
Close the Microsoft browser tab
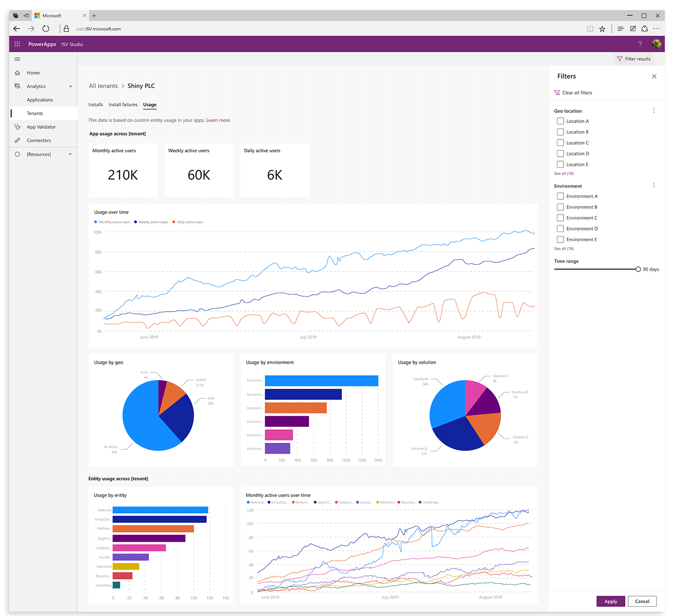click(x=84, y=15)
